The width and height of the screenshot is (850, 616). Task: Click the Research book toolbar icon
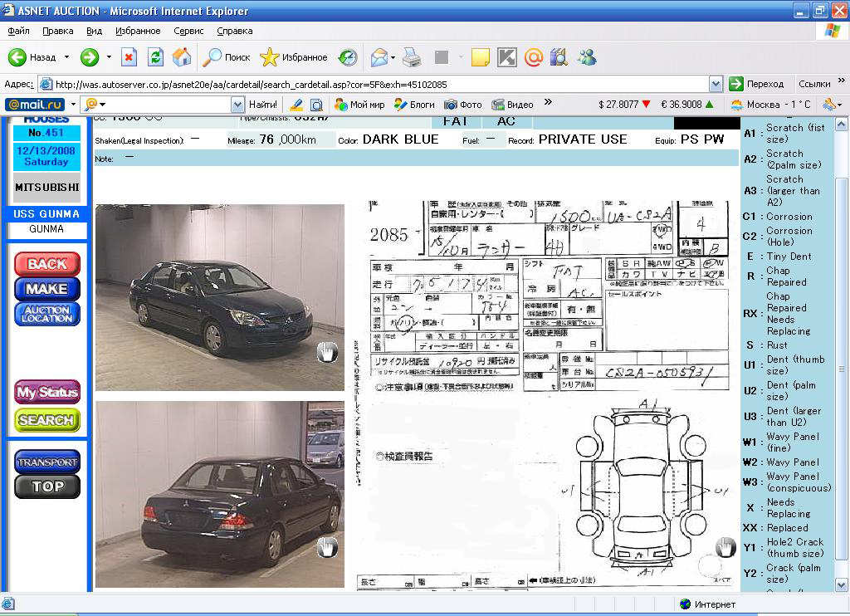point(559,57)
